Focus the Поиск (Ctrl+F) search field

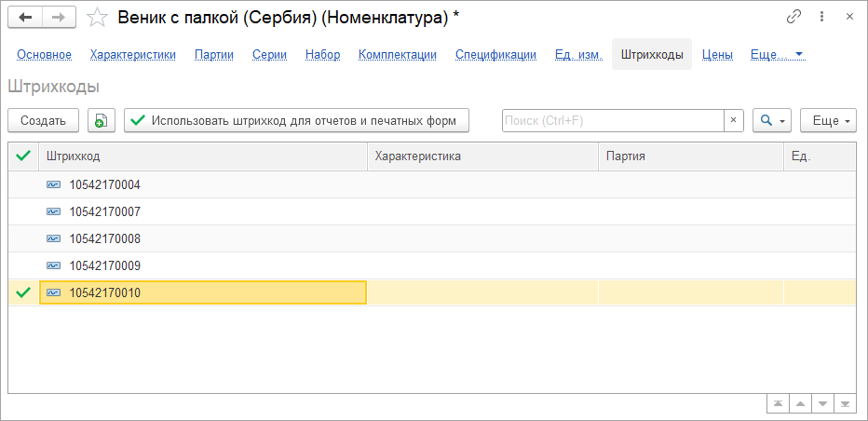coord(613,120)
